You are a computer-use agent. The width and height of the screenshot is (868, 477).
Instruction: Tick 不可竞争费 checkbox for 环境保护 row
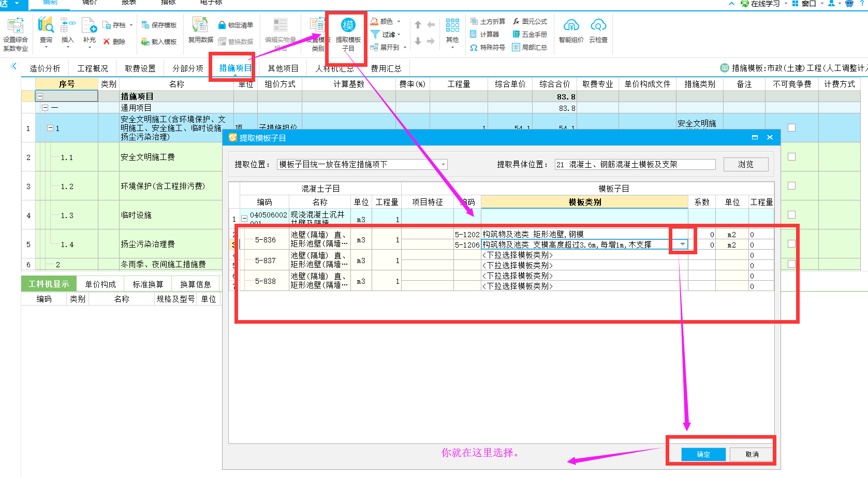pos(791,185)
